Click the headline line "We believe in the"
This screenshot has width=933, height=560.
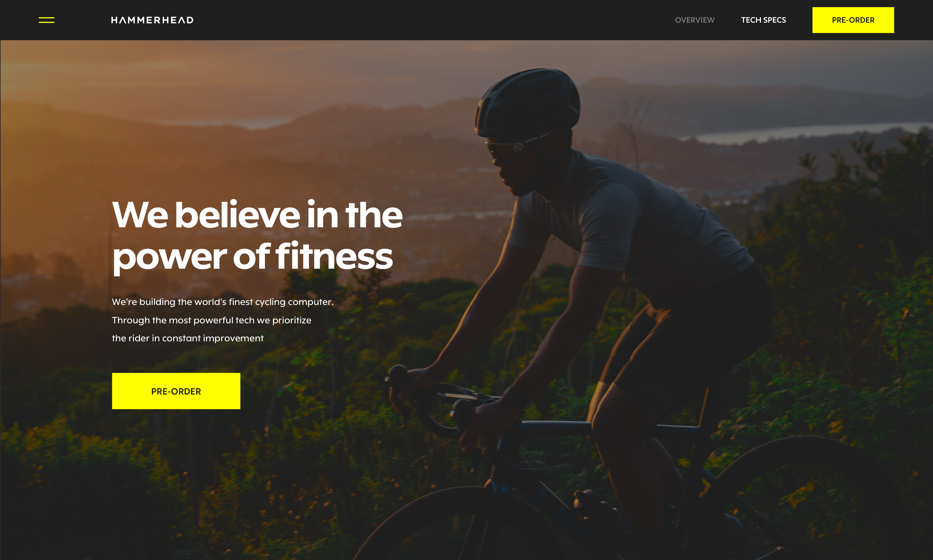point(257,214)
